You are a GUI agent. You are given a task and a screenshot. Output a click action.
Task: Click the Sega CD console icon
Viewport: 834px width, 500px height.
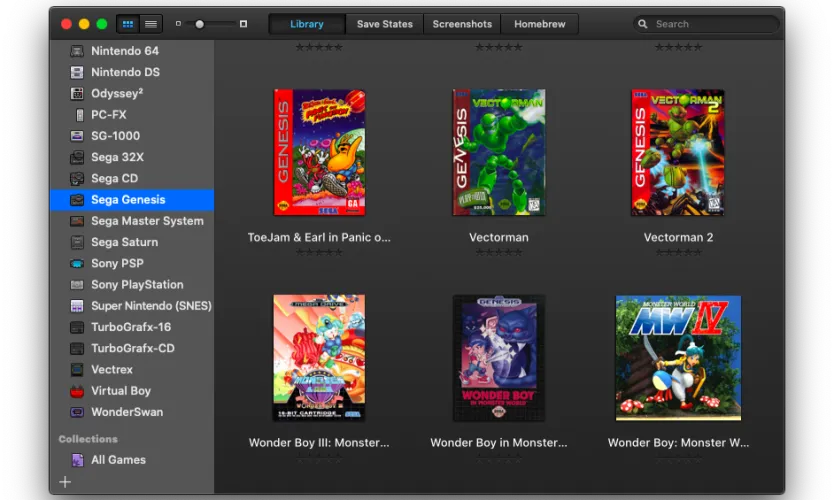[x=77, y=179]
